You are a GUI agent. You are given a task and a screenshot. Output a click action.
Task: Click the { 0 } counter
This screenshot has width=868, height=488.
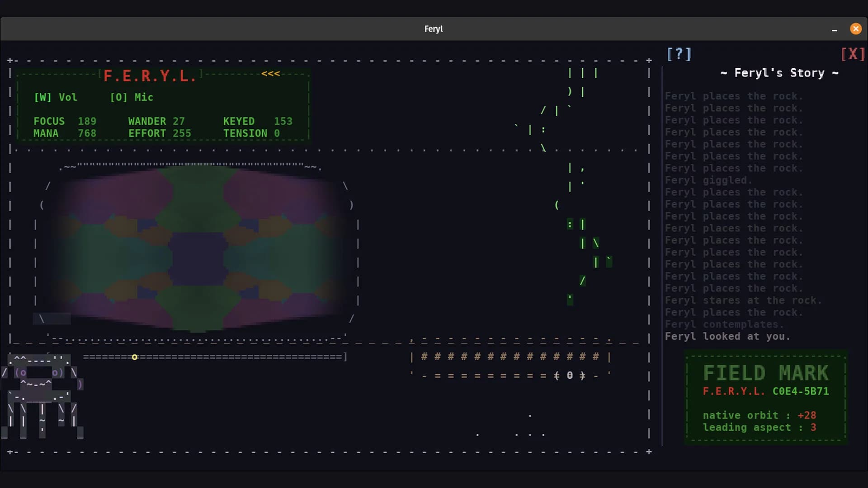click(x=570, y=375)
